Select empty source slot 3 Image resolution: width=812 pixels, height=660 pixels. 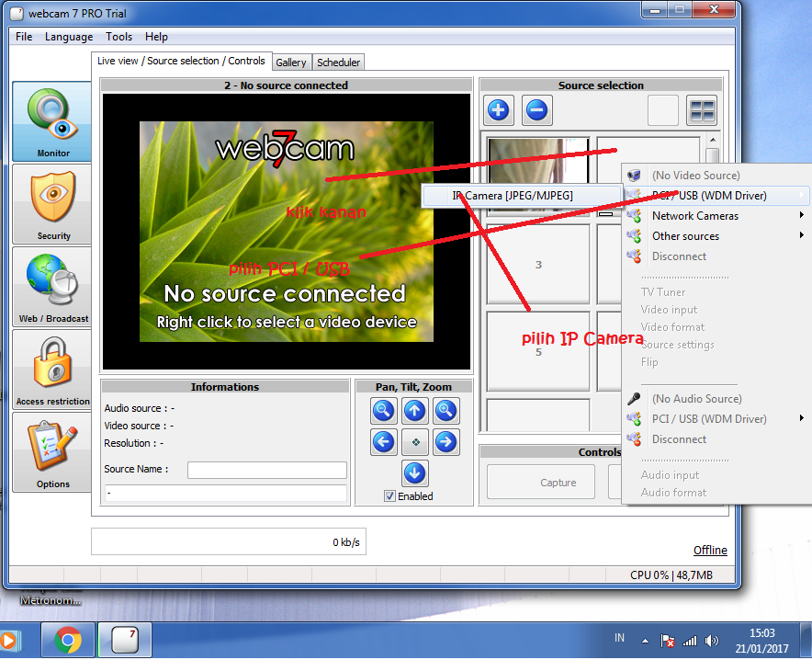tap(538, 264)
